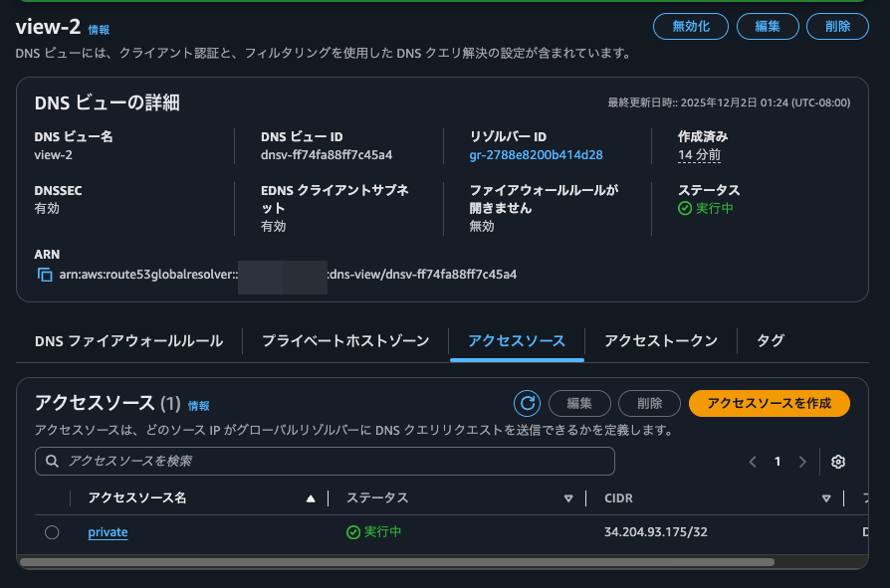The image size is (890, 588).
Task: Open the private access source link
Action: point(108,532)
